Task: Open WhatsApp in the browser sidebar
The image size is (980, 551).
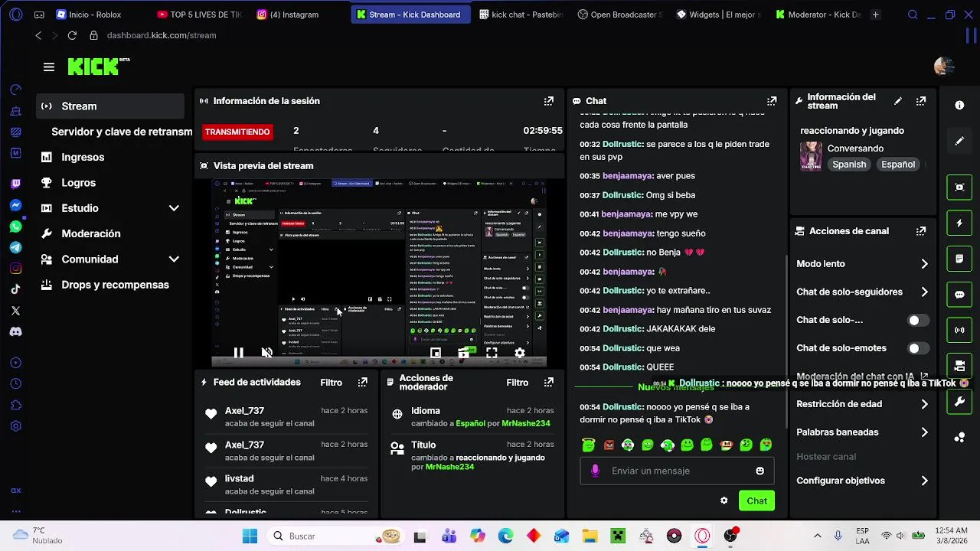Action: click(x=15, y=227)
